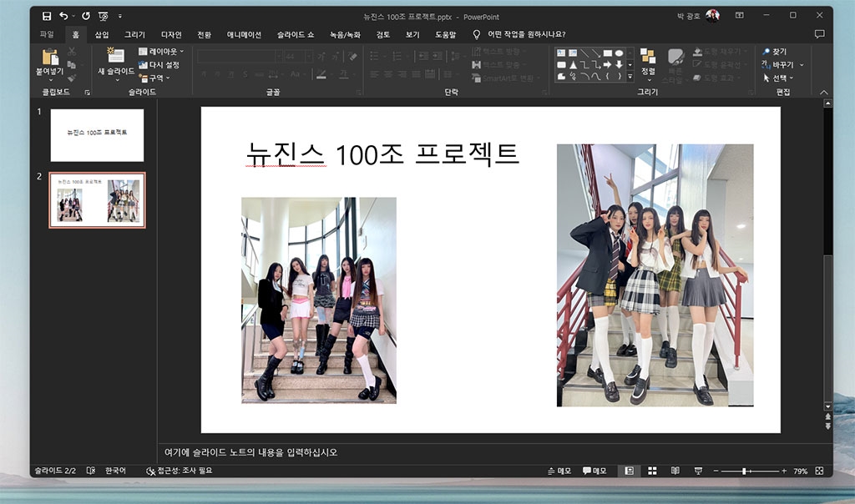The image size is (855, 504).
Task: Switch to the 디자인 design tab
Action: click(171, 34)
